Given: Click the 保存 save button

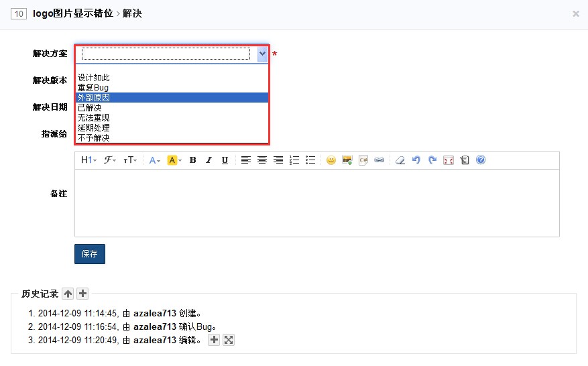Looking at the screenshot, I should [90, 254].
